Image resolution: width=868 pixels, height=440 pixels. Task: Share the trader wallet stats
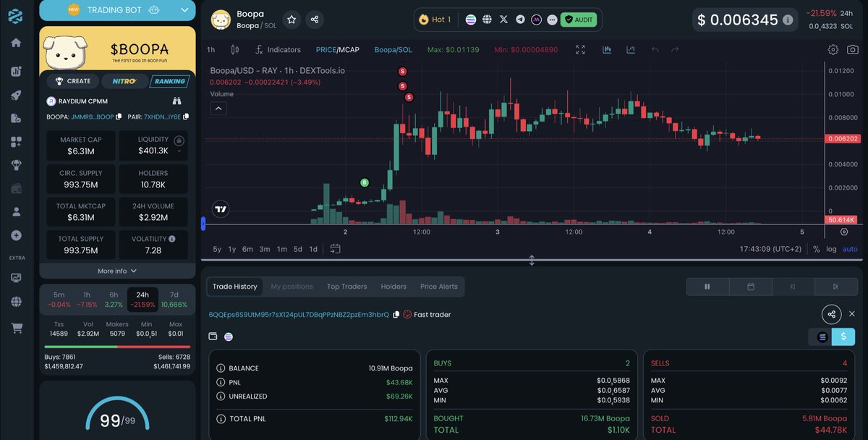[832, 314]
